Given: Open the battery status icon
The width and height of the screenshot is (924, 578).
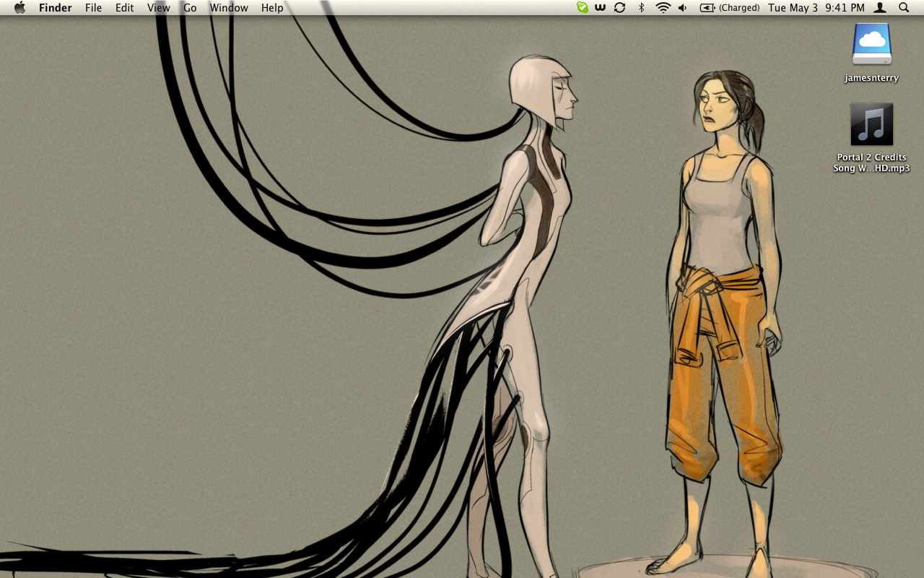Looking at the screenshot, I should pos(707,8).
